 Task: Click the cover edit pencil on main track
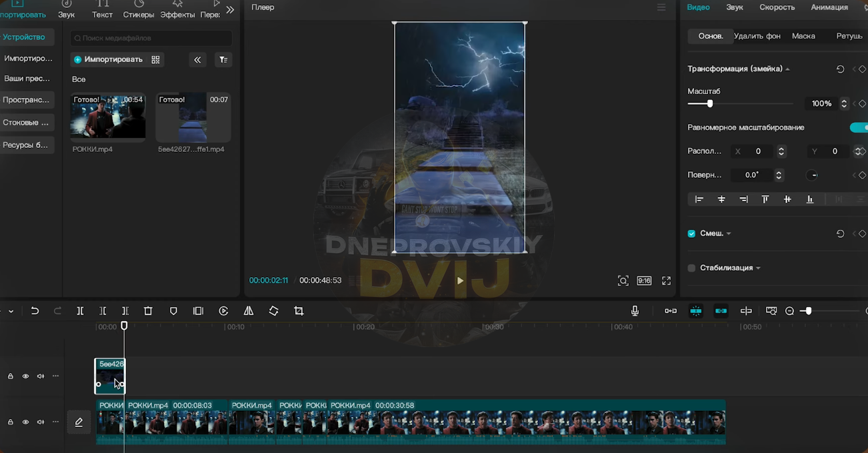pos(79,422)
